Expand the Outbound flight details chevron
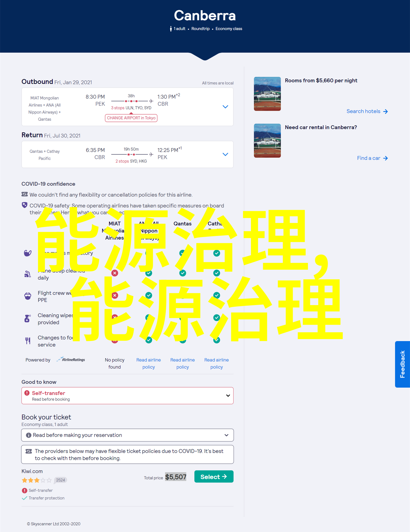Viewport: 410px width, 532px height. coord(225,107)
